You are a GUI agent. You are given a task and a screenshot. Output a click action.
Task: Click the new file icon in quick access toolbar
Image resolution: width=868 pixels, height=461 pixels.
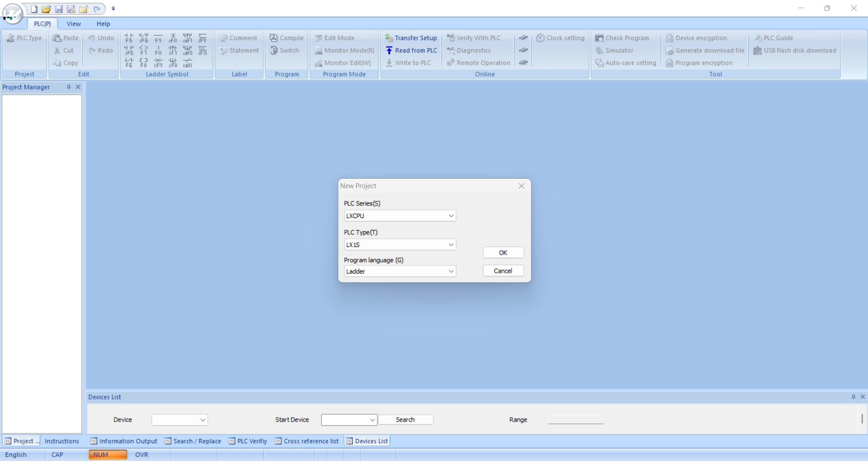click(x=34, y=9)
